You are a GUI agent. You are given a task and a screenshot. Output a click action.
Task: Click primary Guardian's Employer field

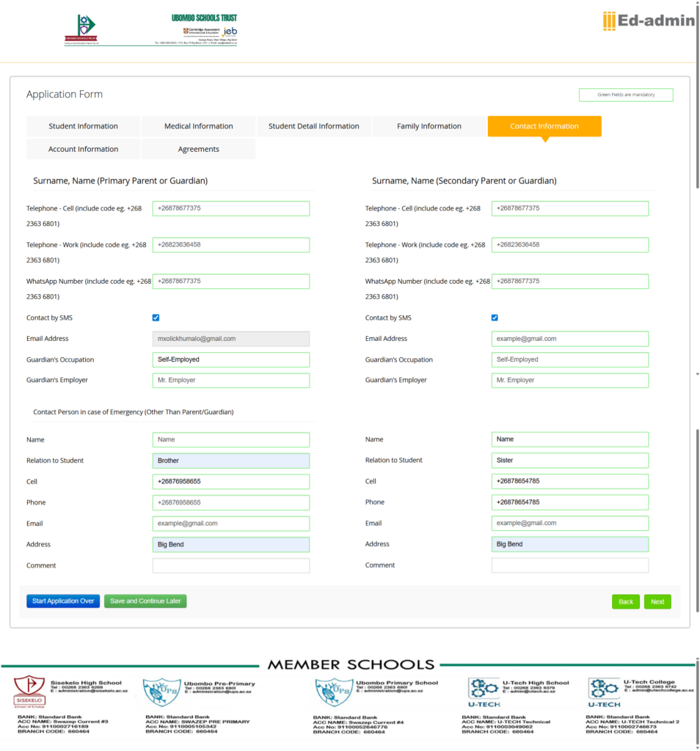(x=231, y=381)
